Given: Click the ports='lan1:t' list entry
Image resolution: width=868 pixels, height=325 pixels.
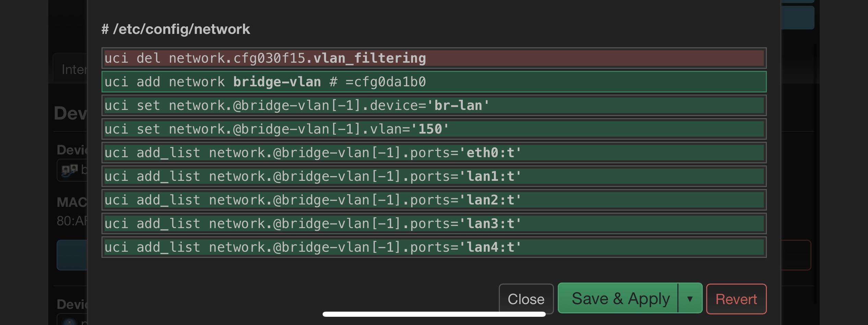Looking at the screenshot, I should click(x=434, y=176).
